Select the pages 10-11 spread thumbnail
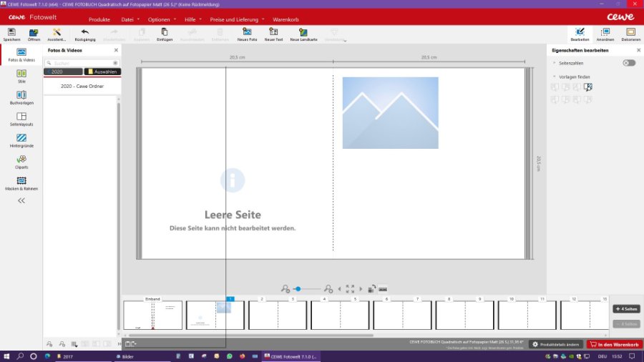Screen dimensions: 644x362 [527, 315]
